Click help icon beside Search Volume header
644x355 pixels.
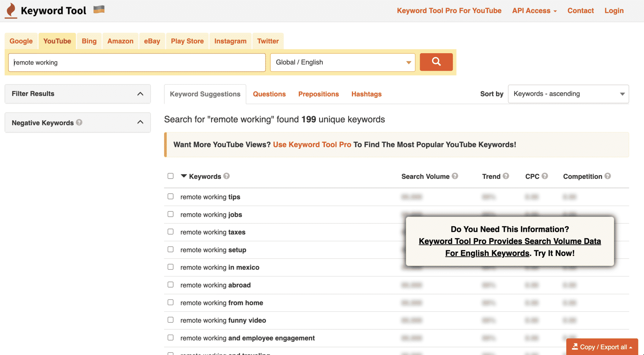(455, 176)
